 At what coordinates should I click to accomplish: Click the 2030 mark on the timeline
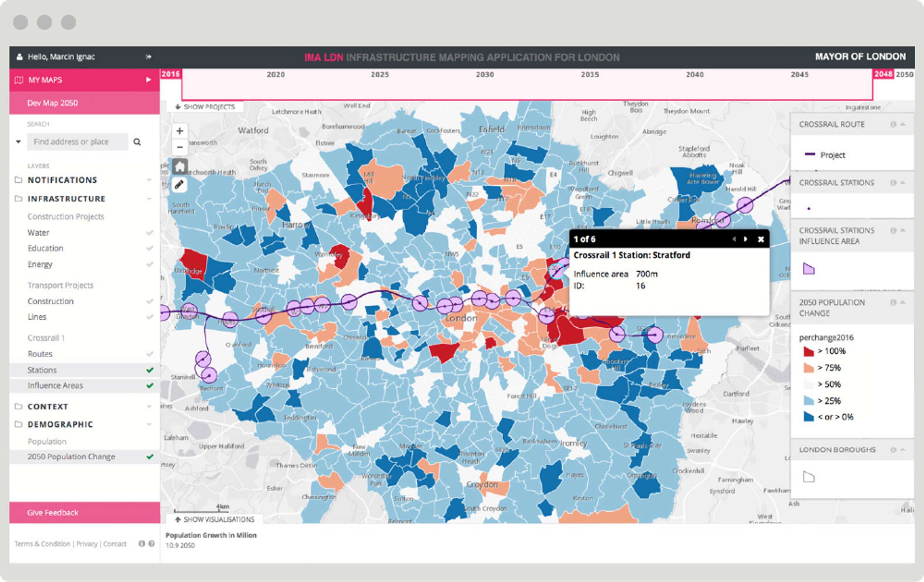pos(485,75)
